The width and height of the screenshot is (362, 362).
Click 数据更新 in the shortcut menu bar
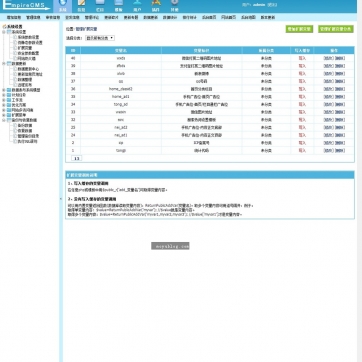pyautogui.click(x=150, y=17)
